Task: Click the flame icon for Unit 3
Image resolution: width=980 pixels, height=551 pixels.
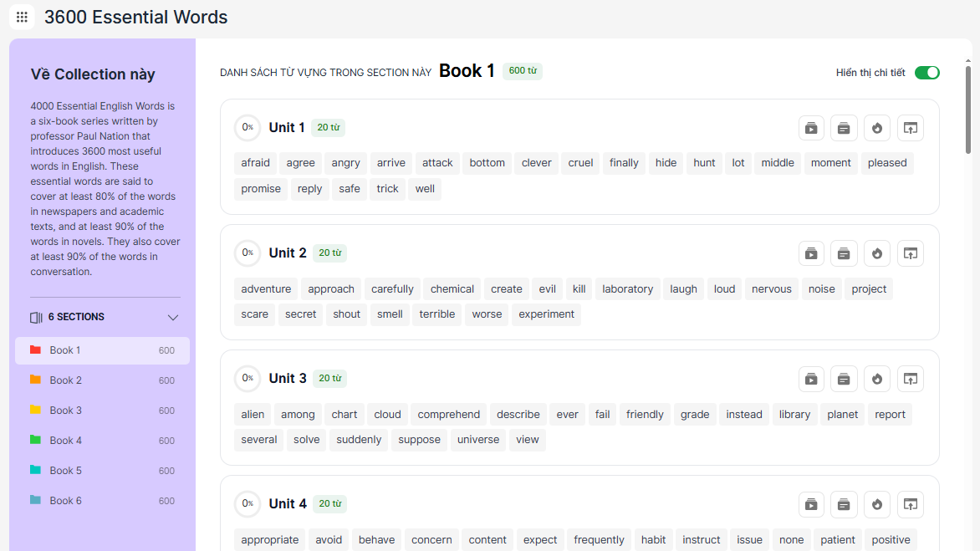Action: pos(877,379)
